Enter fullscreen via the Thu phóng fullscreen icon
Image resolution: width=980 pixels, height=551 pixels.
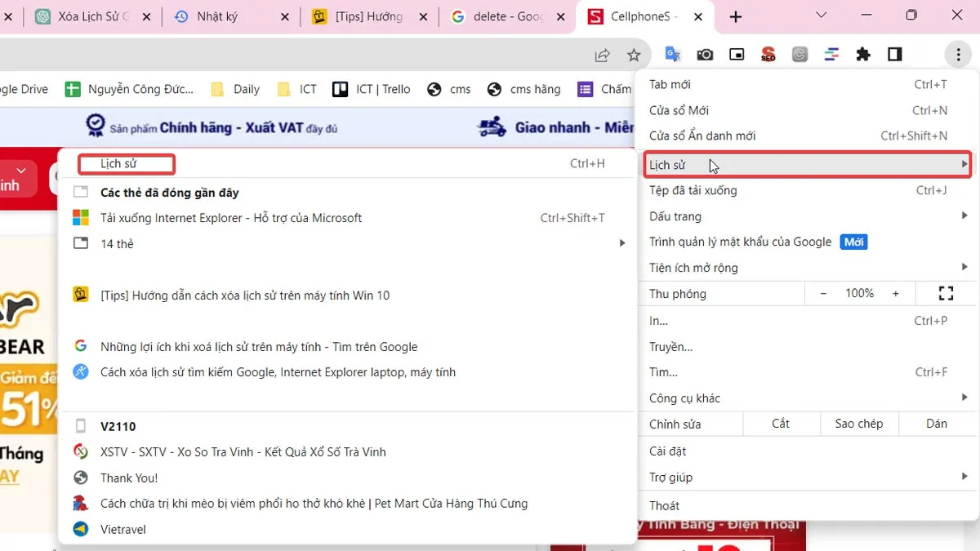946,293
